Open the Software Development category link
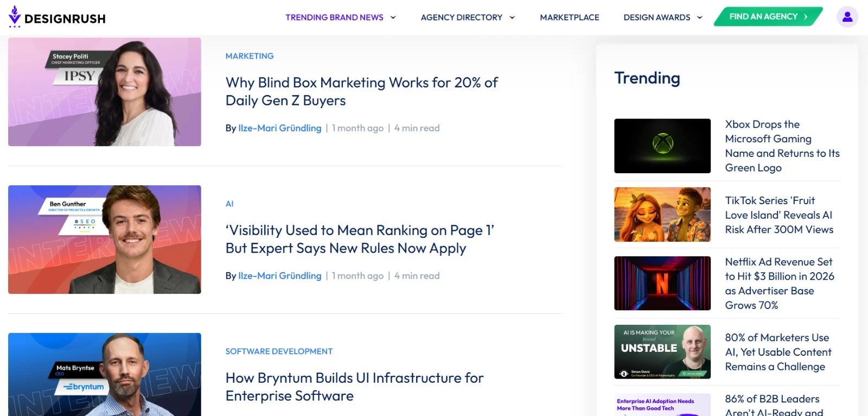 click(x=279, y=351)
